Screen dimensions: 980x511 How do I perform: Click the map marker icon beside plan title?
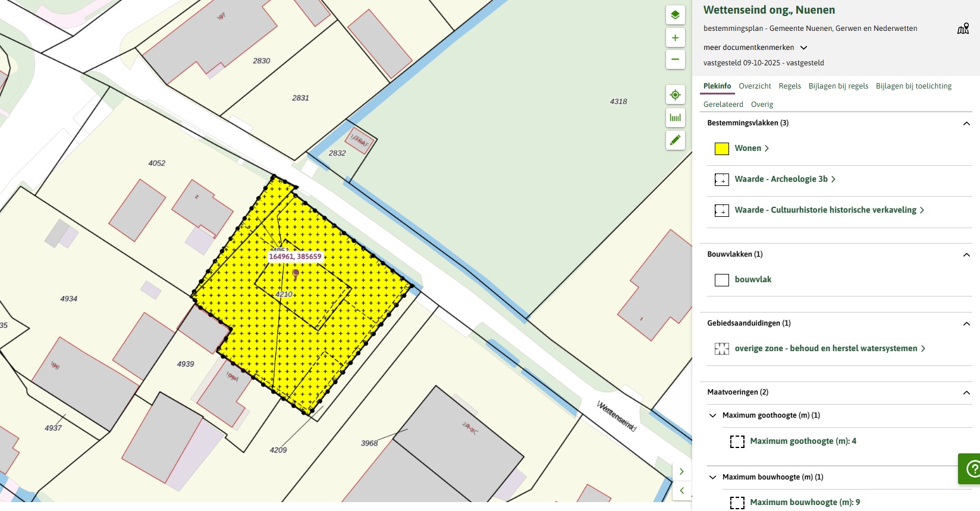pyautogui.click(x=963, y=29)
